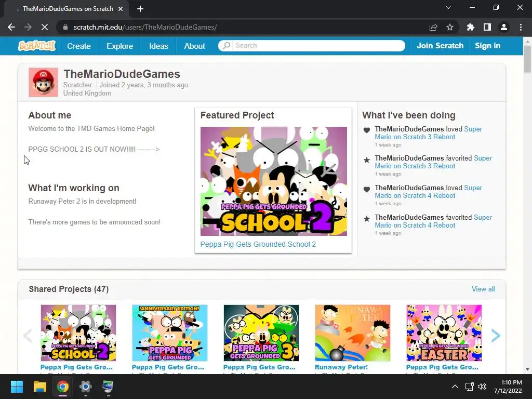Close the TheMarioDudeGames browser tab

(121, 9)
